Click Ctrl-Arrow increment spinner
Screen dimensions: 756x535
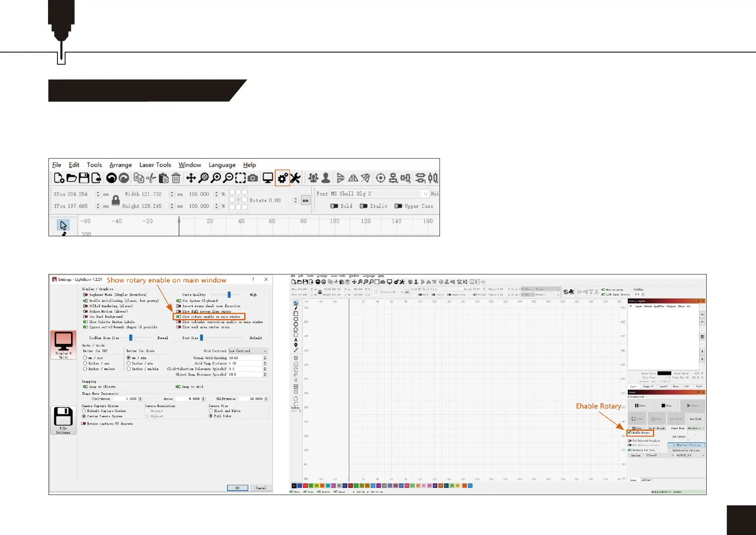(141, 399)
